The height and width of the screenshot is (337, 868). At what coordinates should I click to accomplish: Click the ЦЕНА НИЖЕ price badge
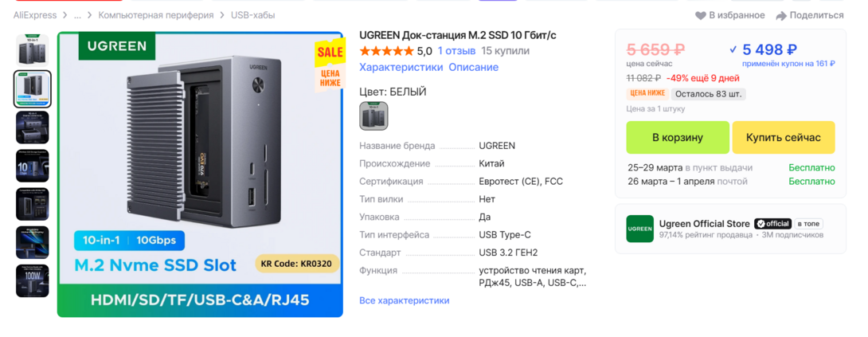647,94
